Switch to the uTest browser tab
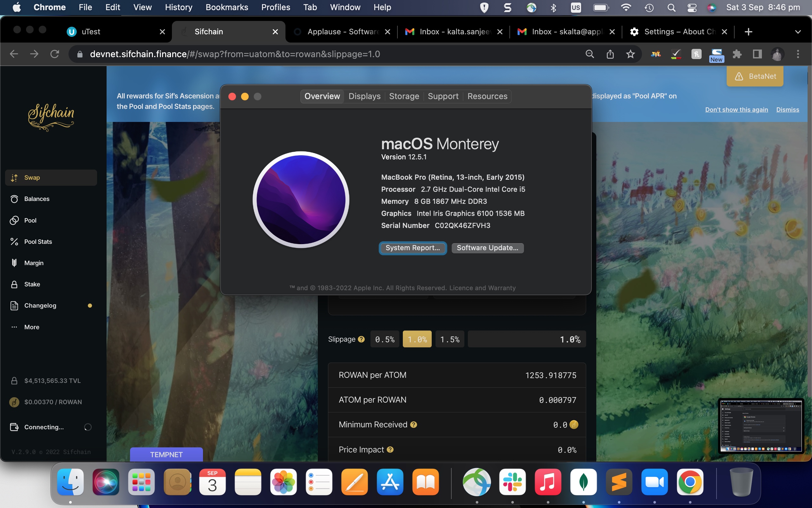Viewport: 812px width, 508px height. click(116, 31)
